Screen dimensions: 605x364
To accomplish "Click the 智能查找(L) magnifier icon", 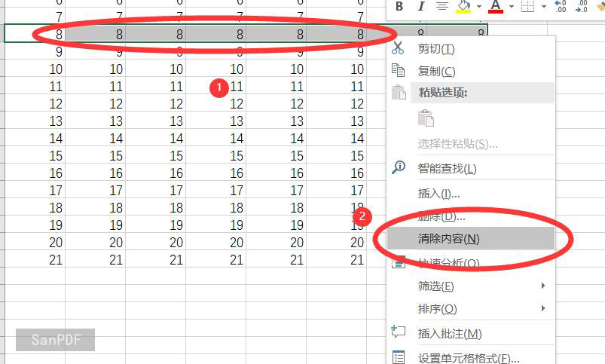I will click(399, 167).
